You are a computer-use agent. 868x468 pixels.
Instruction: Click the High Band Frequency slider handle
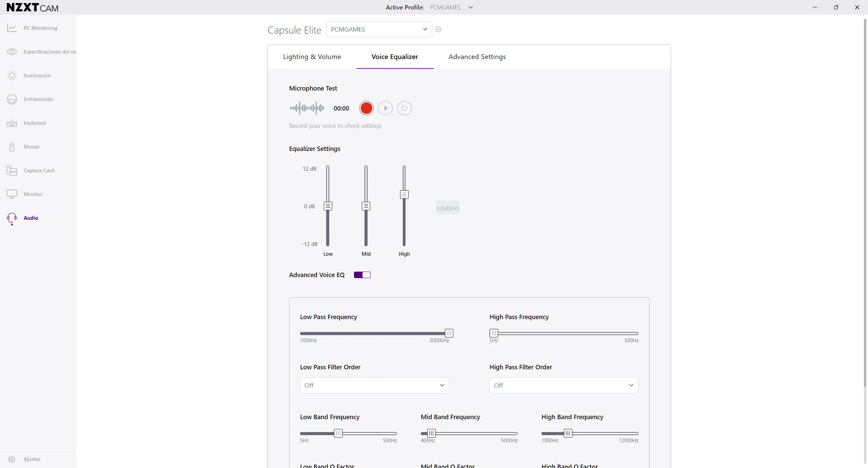tap(568, 433)
